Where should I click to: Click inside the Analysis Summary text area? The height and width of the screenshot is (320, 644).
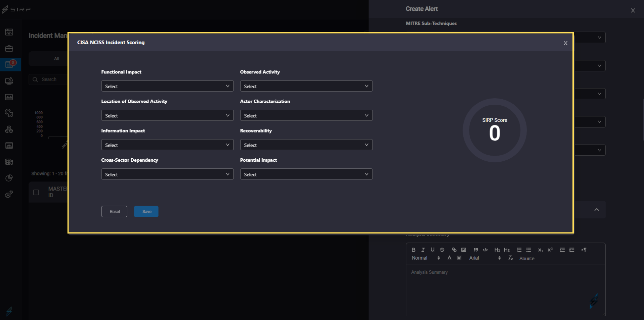506,290
